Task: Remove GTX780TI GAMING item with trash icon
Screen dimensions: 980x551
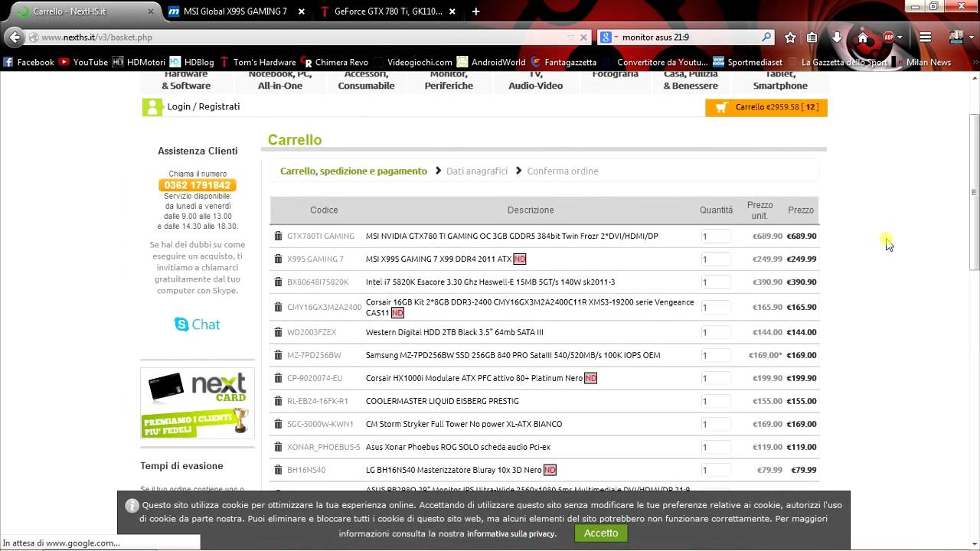Action: pos(278,236)
